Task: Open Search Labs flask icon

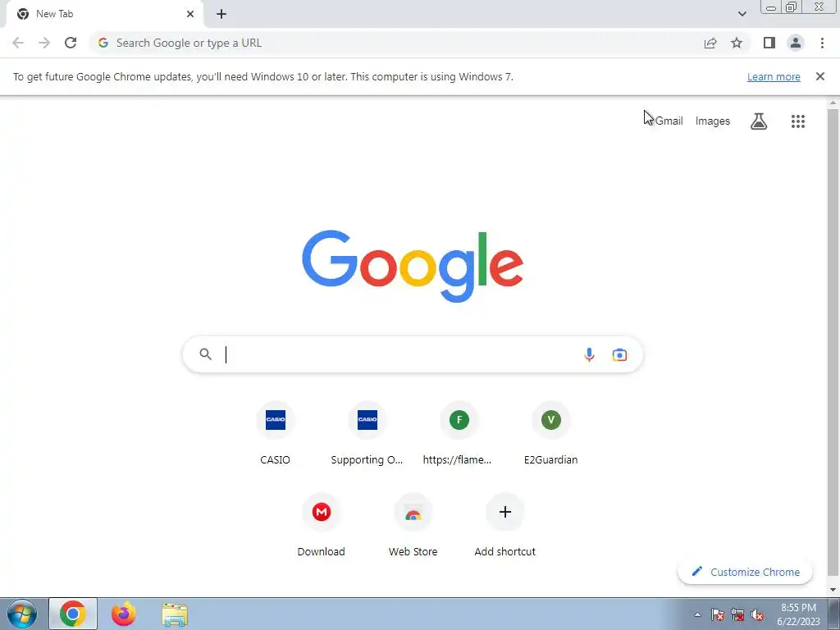Action: (x=759, y=121)
